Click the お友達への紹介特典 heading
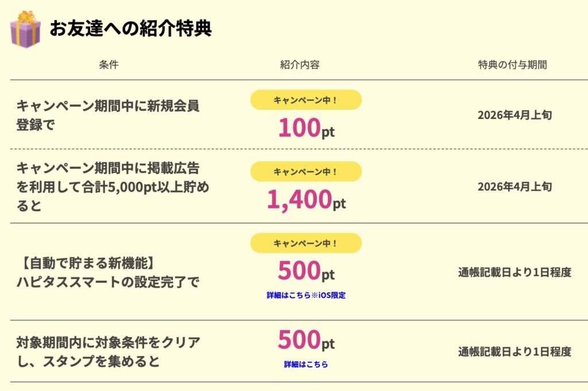 coord(130,29)
